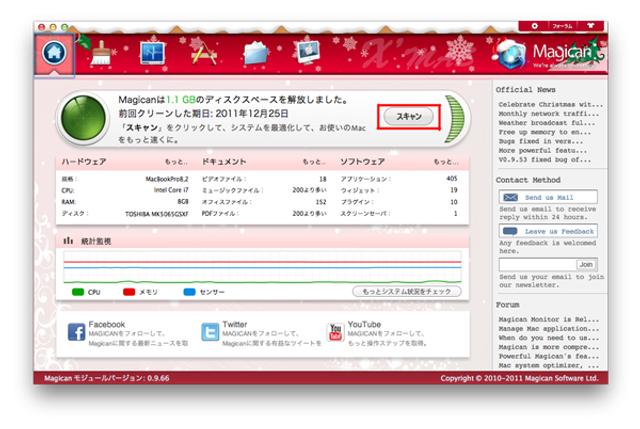
Task: Open the blue window optimize icon
Action: click(152, 55)
